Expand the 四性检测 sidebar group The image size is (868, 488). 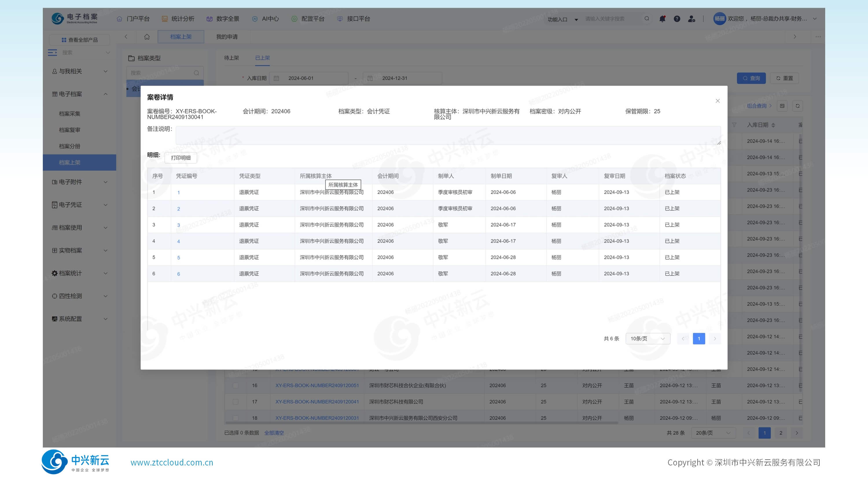tap(80, 296)
